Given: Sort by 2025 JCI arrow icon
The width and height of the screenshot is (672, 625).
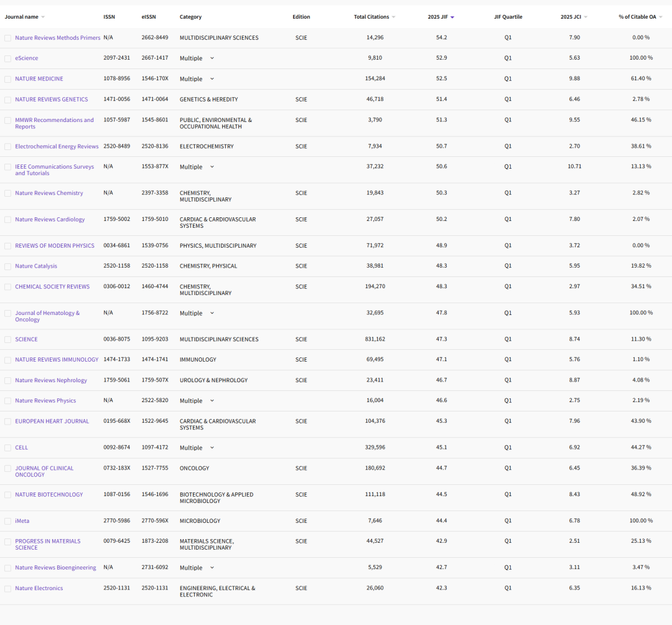Looking at the screenshot, I should click(x=586, y=17).
